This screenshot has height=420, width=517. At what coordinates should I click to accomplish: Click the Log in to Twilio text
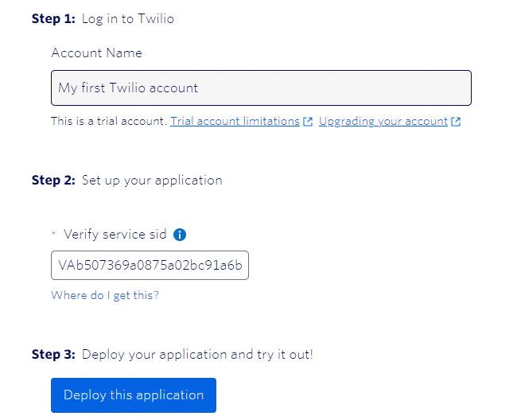(128, 19)
